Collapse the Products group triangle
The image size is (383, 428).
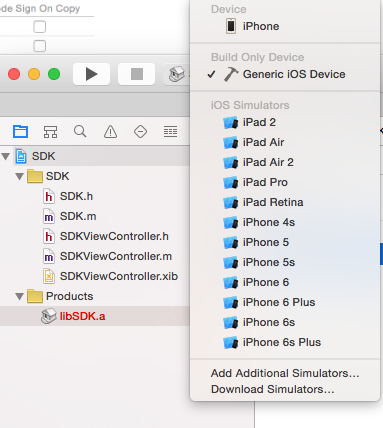coord(20,296)
